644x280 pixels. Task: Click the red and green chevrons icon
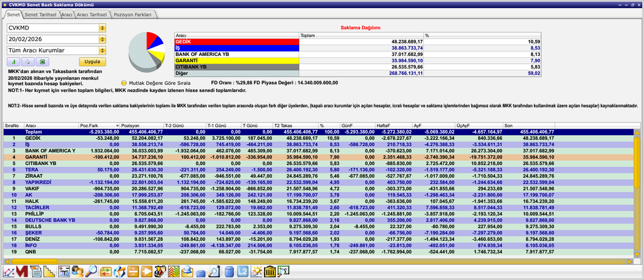174,272
